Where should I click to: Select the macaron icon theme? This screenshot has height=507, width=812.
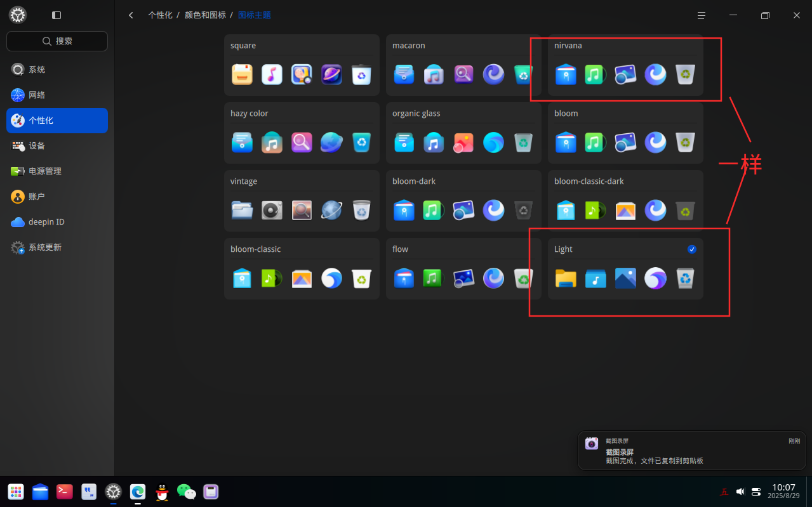(x=463, y=65)
